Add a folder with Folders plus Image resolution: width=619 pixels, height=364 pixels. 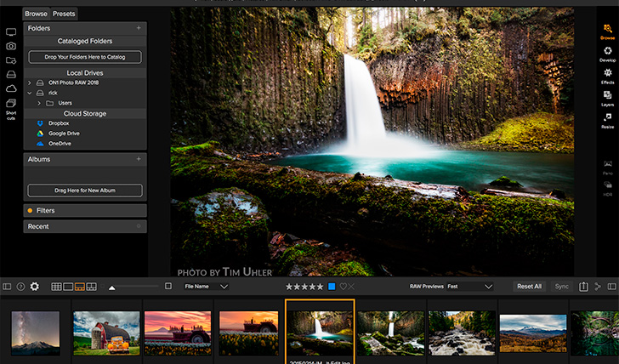click(139, 28)
